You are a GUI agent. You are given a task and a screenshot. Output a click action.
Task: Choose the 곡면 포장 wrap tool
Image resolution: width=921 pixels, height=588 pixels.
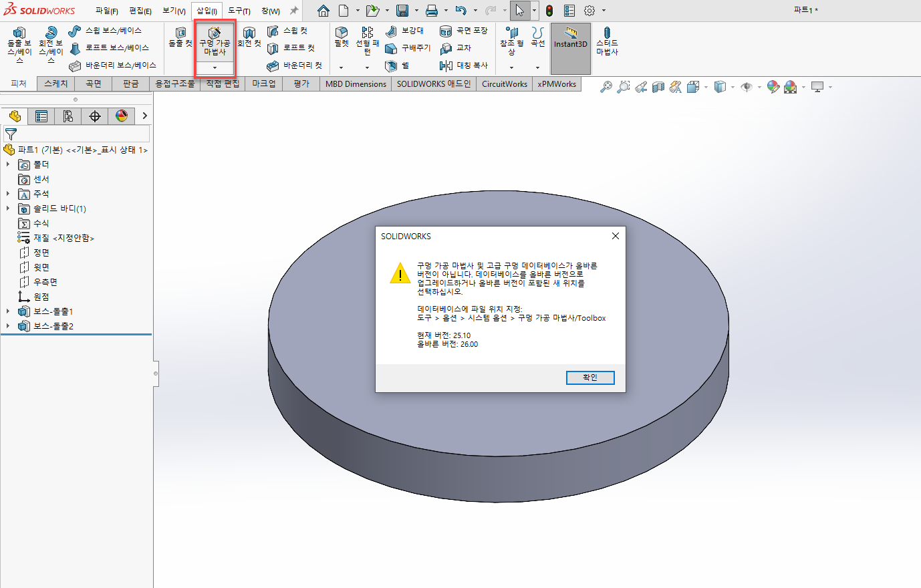tap(464, 31)
